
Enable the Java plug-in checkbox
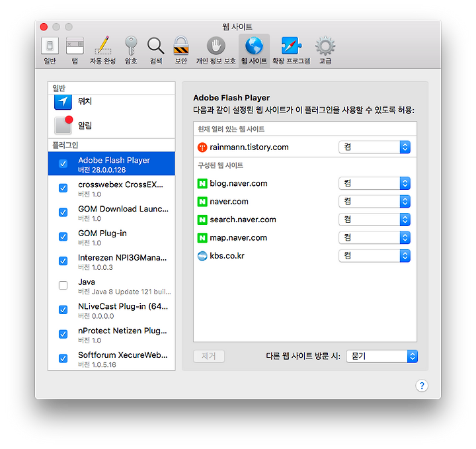[x=63, y=286]
